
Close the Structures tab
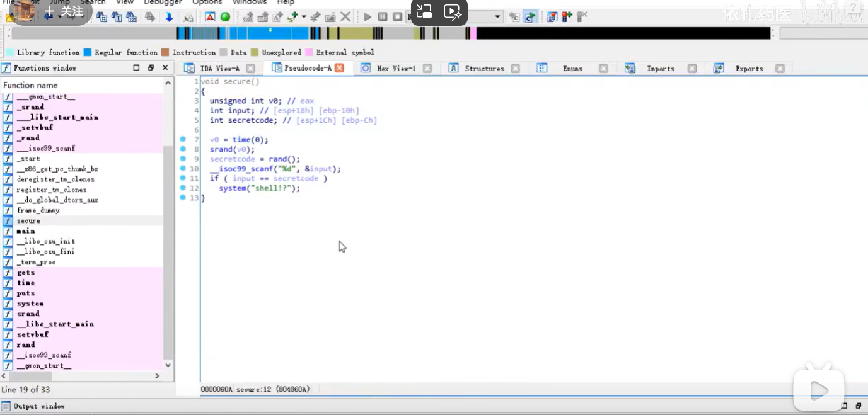point(516,68)
